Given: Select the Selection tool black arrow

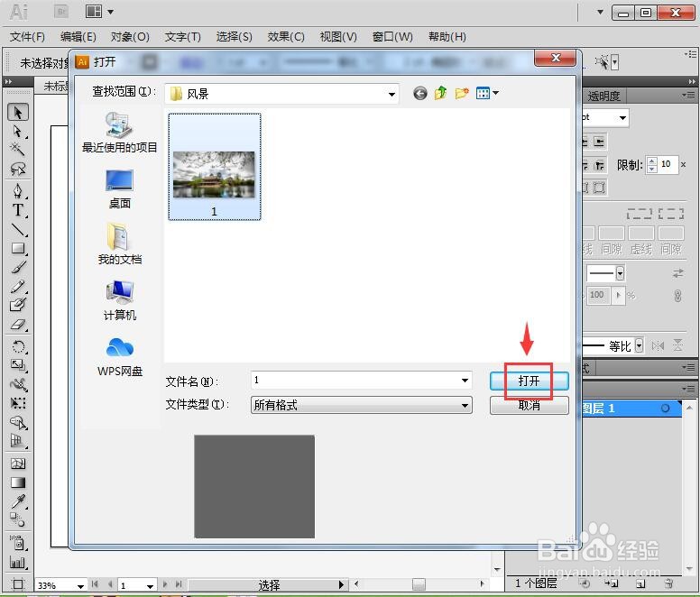Looking at the screenshot, I should point(18,112).
